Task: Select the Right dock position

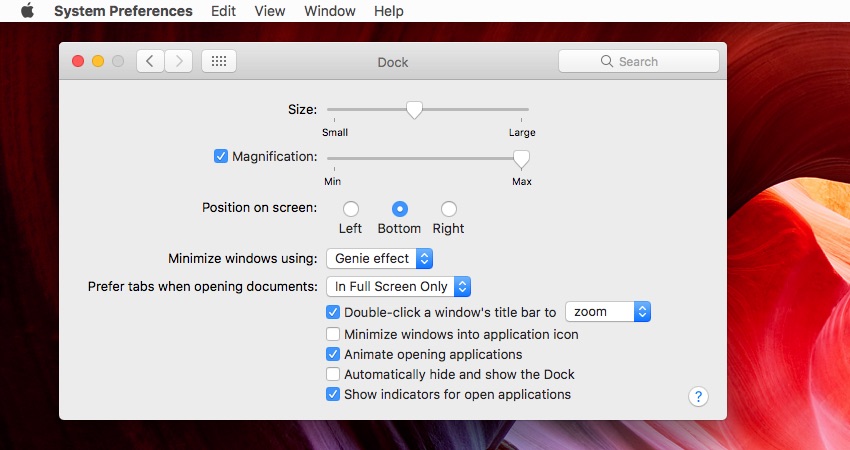Action: tap(448, 209)
